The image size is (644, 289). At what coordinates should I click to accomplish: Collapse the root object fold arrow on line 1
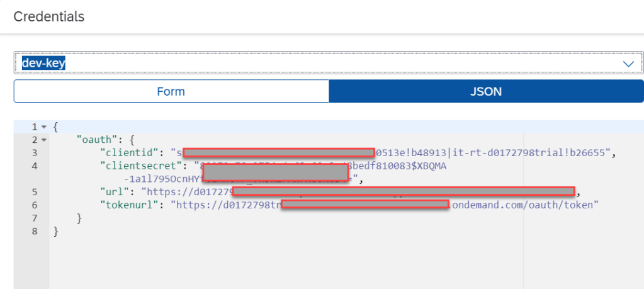pos(44,127)
